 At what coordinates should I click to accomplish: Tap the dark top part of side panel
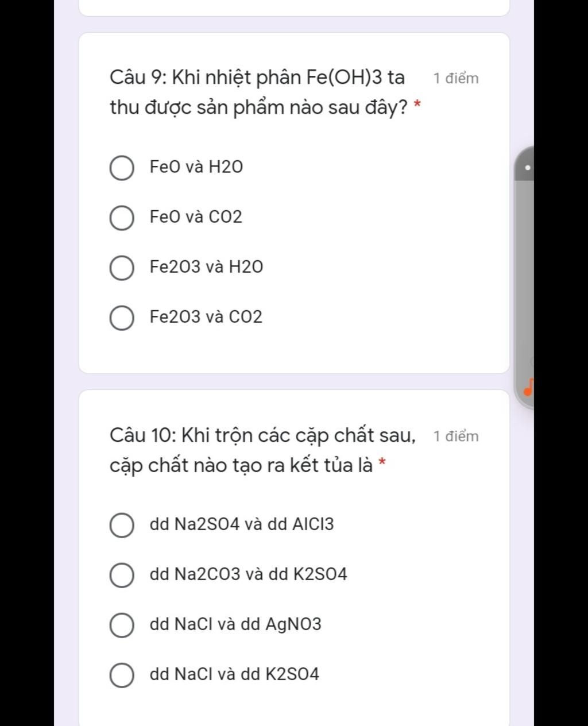tap(524, 163)
